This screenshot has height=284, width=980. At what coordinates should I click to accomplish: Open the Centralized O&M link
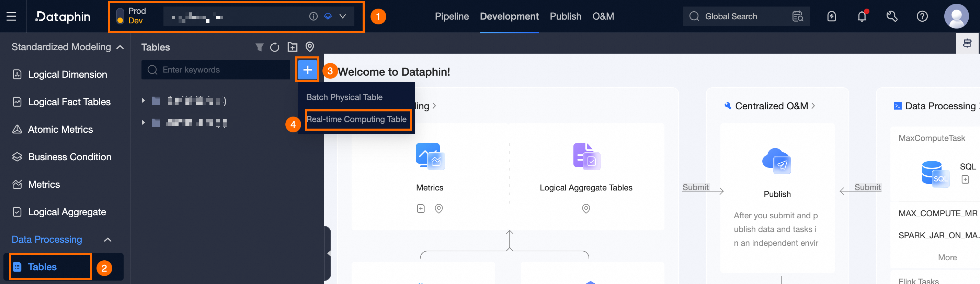[771, 106]
